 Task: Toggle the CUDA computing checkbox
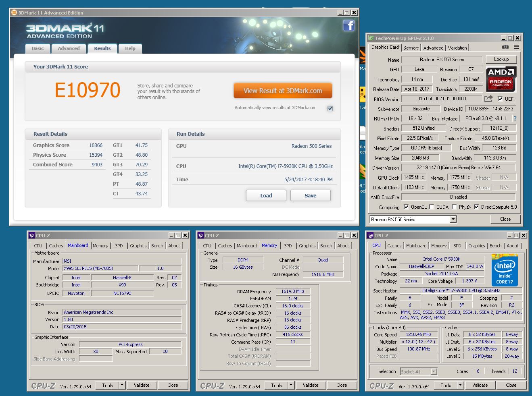pos(432,207)
